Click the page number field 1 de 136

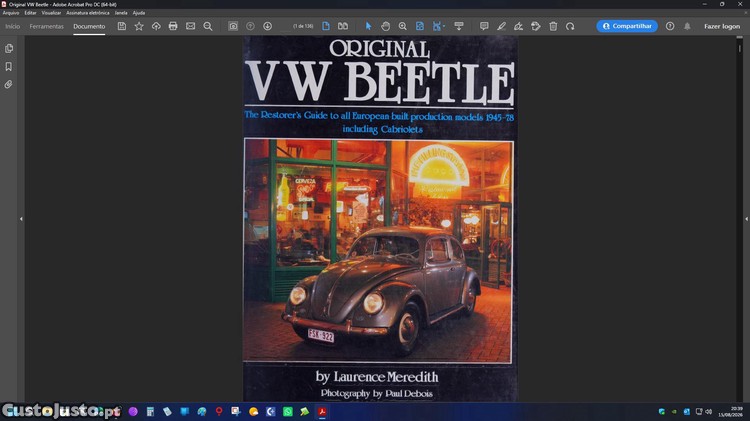pos(303,26)
